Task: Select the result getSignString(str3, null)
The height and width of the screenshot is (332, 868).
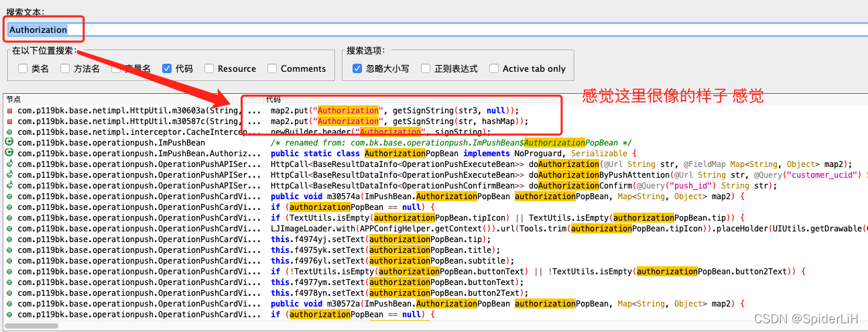Action: tap(395, 110)
